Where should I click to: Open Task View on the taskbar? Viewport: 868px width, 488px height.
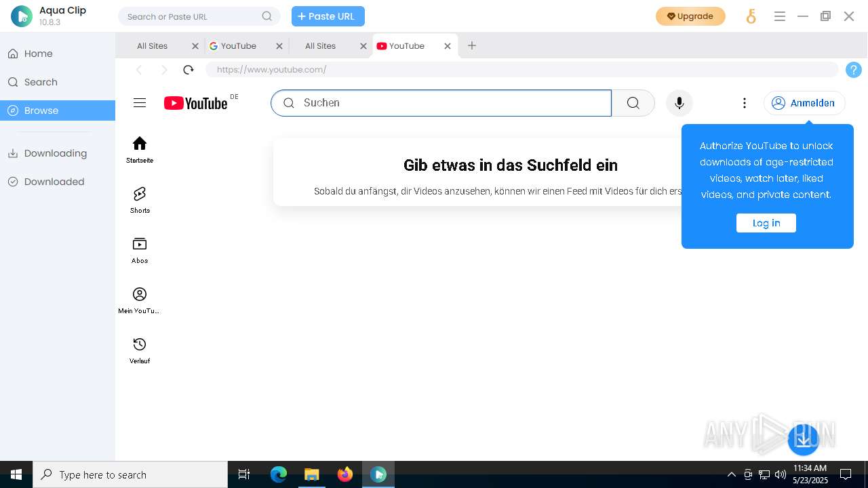pos(244,474)
